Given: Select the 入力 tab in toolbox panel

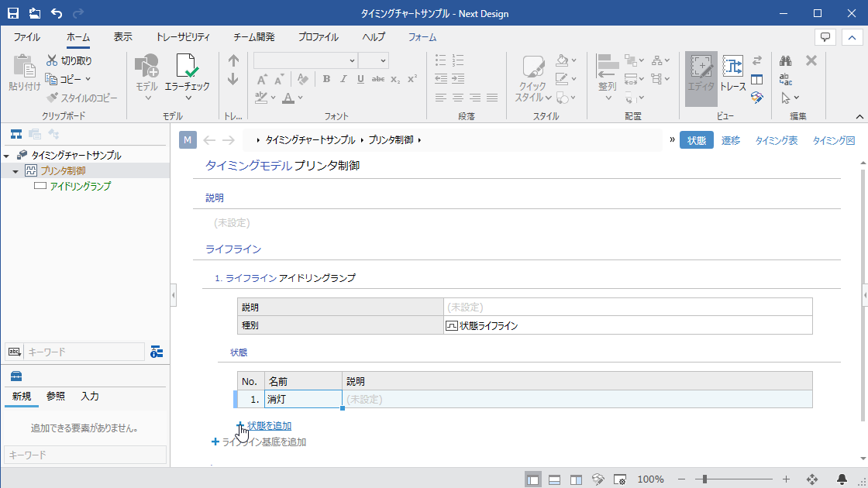Looking at the screenshot, I should (90, 396).
